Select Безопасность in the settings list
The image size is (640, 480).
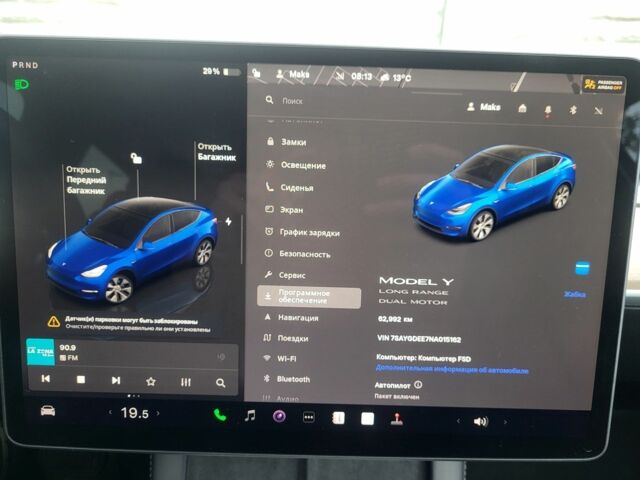tap(304, 254)
